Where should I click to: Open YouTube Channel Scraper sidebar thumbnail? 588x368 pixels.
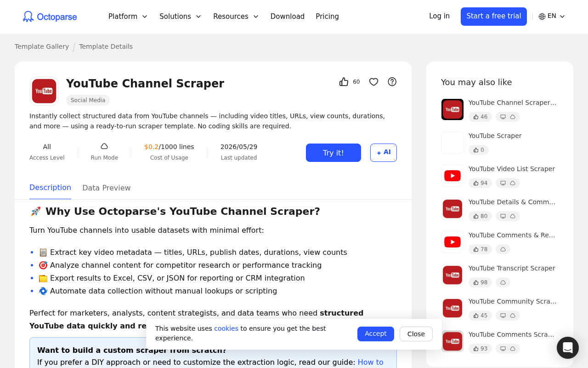pyautogui.click(x=452, y=109)
